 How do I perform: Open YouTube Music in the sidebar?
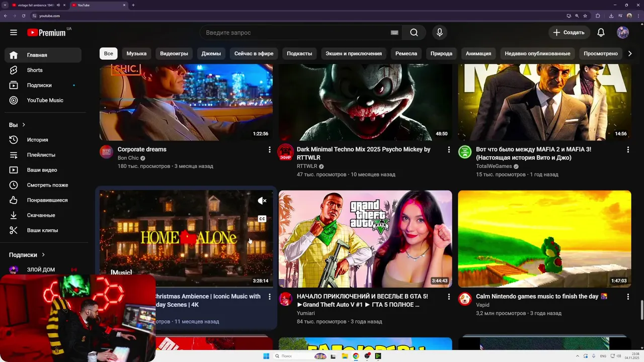tap(43, 101)
